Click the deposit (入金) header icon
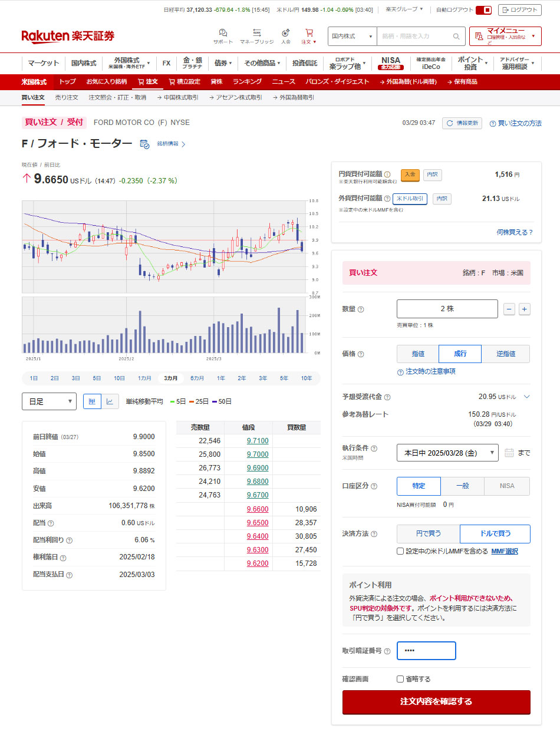This screenshot has height=735, width=560. point(286,33)
